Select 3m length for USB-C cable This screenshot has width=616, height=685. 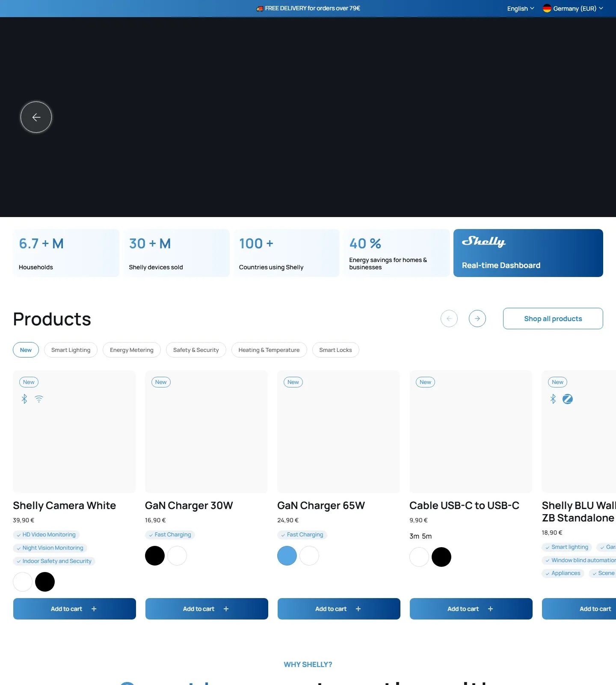click(414, 536)
